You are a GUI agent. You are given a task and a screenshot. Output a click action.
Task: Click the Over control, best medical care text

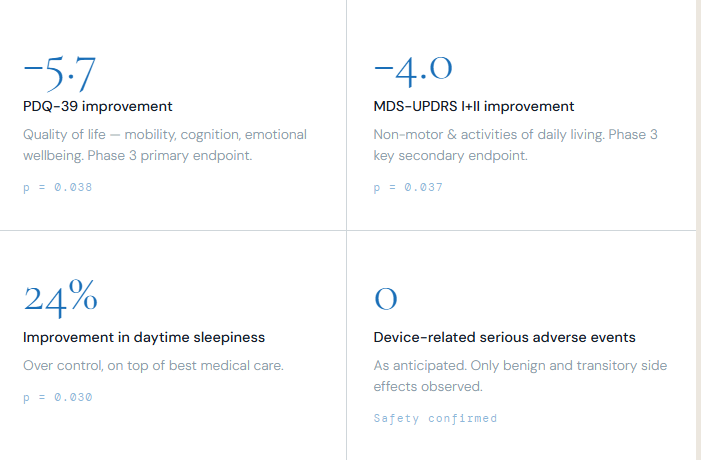[x=153, y=365]
